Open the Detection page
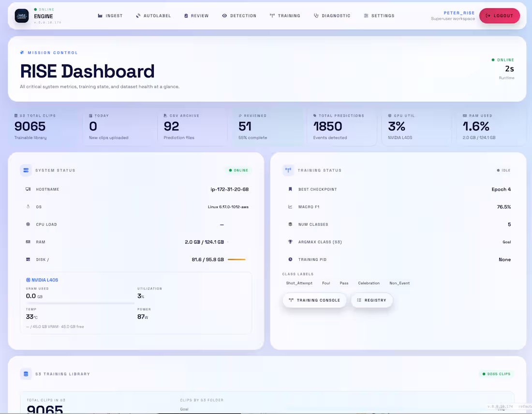Screen dimensions: 532x414 [239, 16]
